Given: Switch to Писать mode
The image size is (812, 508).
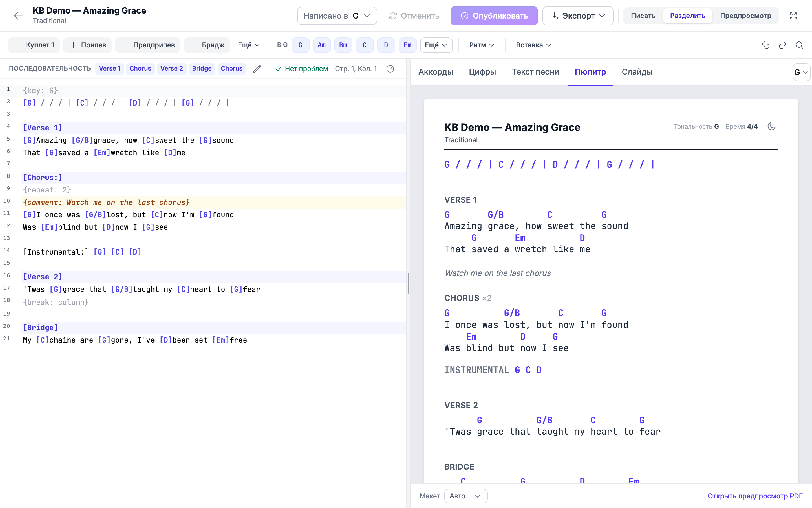Looking at the screenshot, I should (643, 16).
